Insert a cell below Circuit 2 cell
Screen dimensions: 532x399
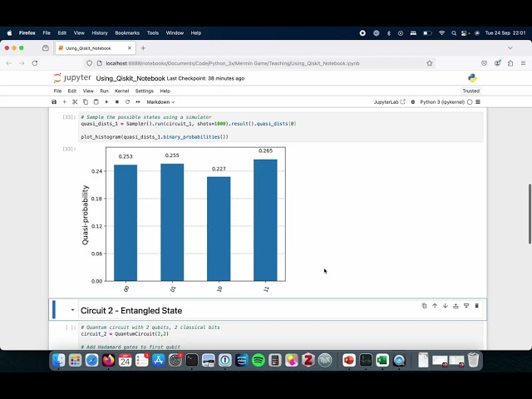[x=466, y=306]
